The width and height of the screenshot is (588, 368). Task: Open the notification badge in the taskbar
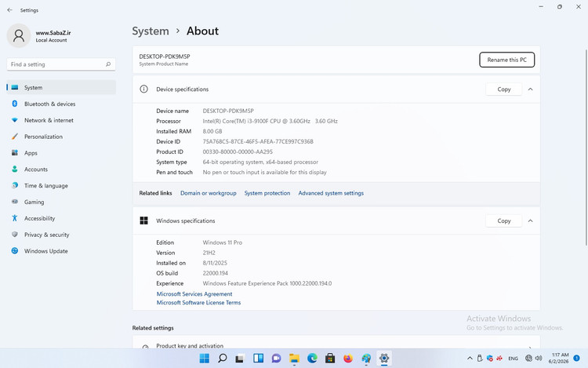(577, 359)
